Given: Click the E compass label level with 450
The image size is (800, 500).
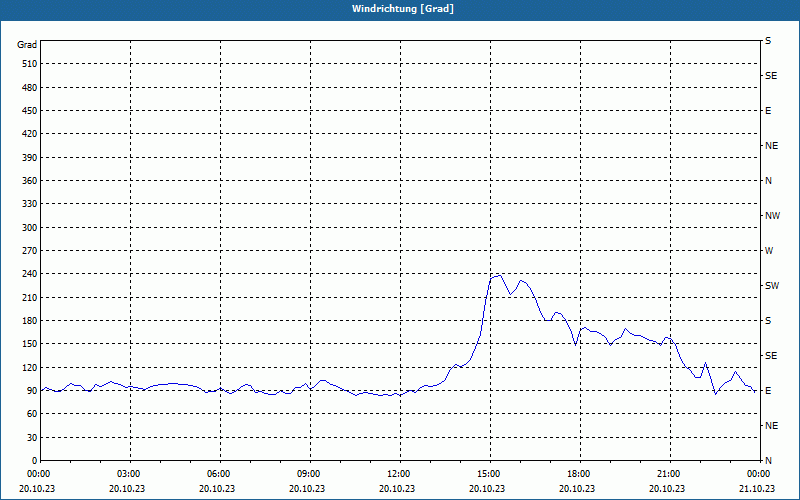Looking at the screenshot, I should click(768, 111).
